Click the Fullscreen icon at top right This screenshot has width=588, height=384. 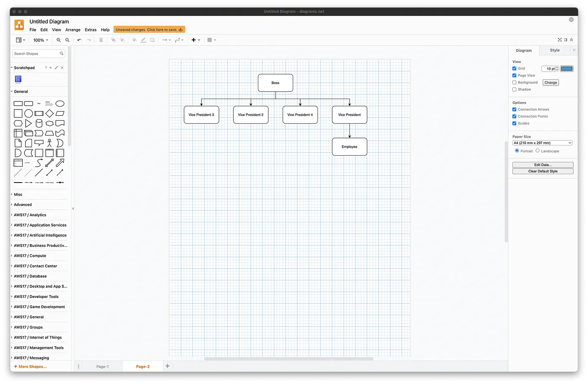pos(559,39)
